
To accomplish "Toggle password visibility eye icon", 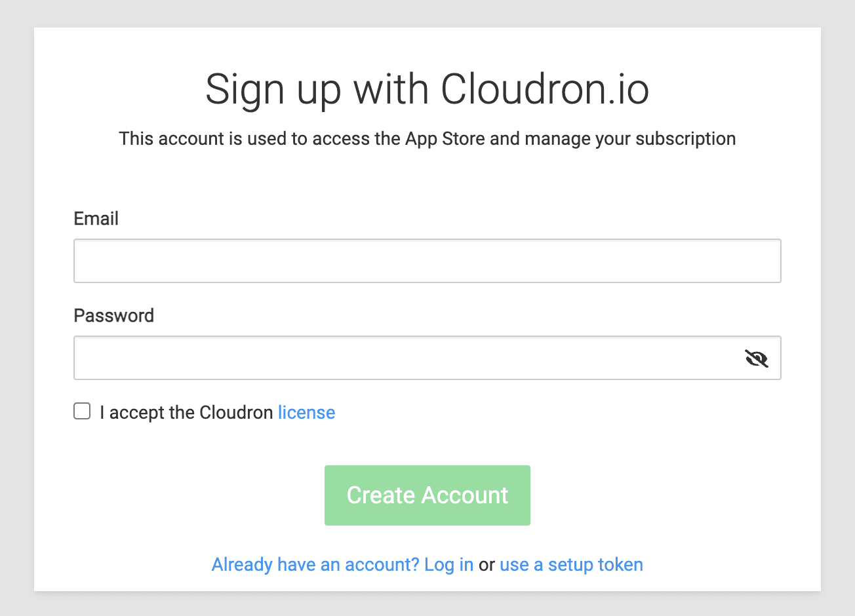I will pos(756,358).
